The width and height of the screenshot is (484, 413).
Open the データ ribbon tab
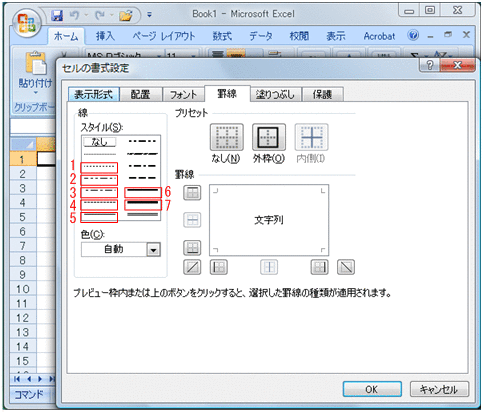pos(261,36)
